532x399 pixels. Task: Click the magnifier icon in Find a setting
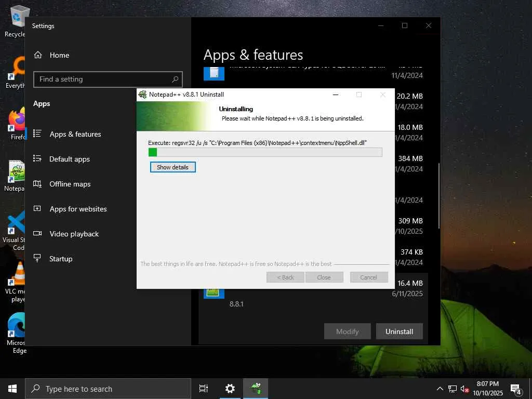point(175,79)
